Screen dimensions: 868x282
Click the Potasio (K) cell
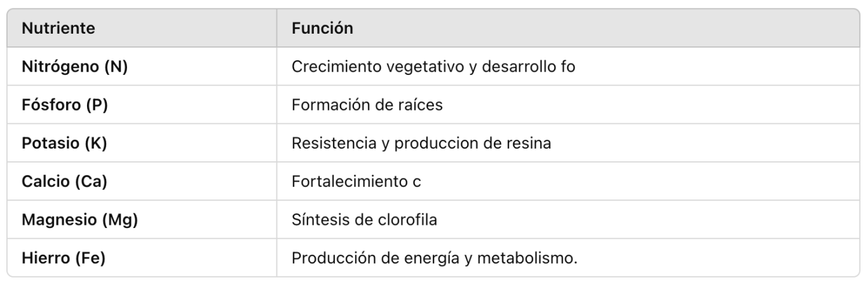tap(142, 143)
